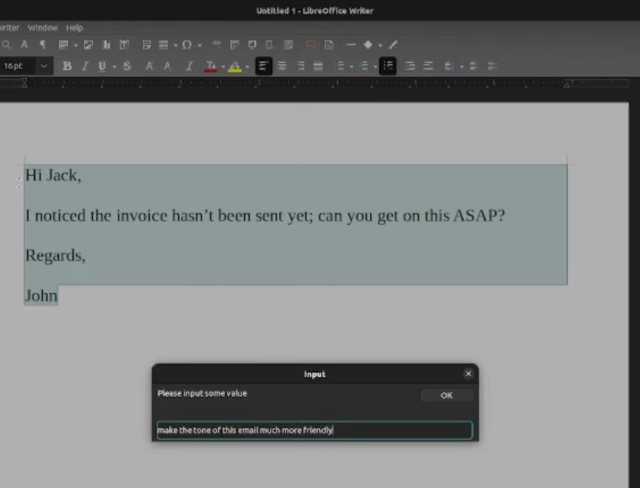
Task: Toggle Strikethrough formatting button
Action: point(126,66)
